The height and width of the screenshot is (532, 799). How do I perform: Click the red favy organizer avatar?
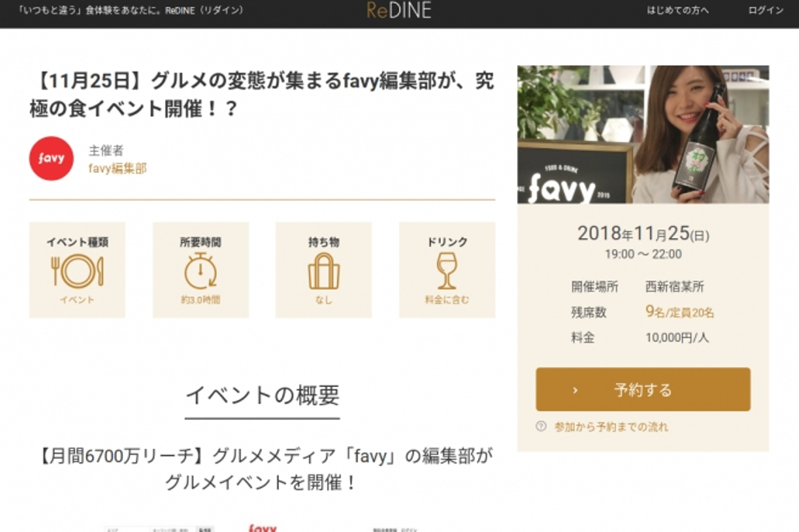point(51,159)
